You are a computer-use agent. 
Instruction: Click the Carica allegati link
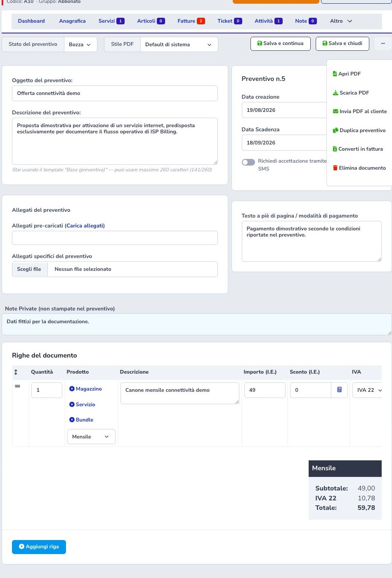tap(85, 226)
